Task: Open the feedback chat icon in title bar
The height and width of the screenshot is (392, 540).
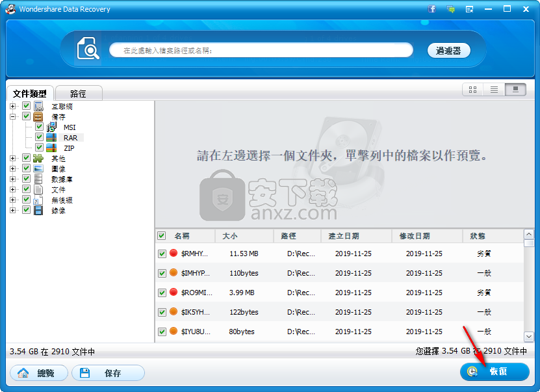Action: [x=450, y=9]
